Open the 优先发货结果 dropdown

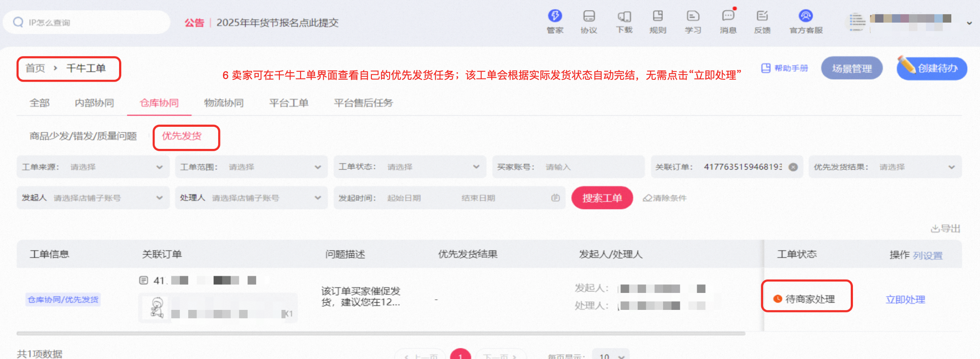click(885, 167)
